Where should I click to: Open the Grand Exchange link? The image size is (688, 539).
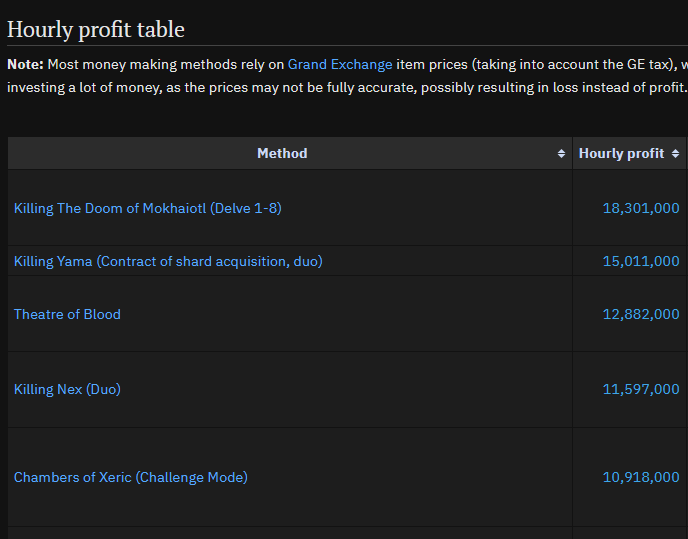(x=340, y=64)
